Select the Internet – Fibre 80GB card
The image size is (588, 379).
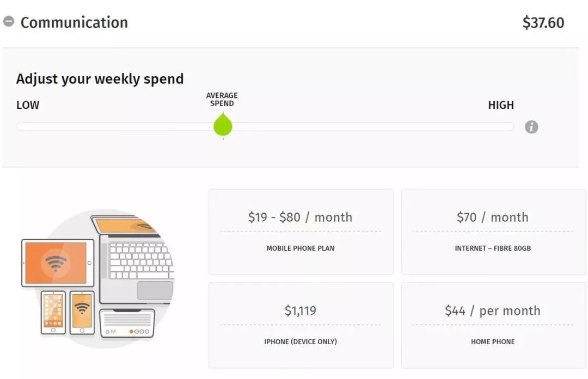coord(493,232)
